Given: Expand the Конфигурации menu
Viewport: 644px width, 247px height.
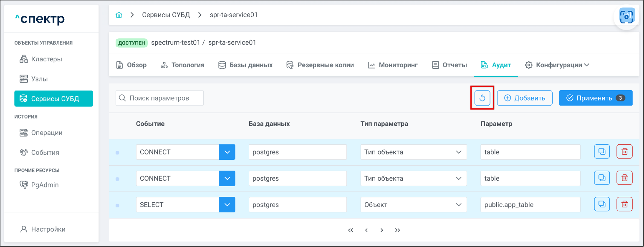Looking at the screenshot, I should pyautogui.click(x=557, y=65).
